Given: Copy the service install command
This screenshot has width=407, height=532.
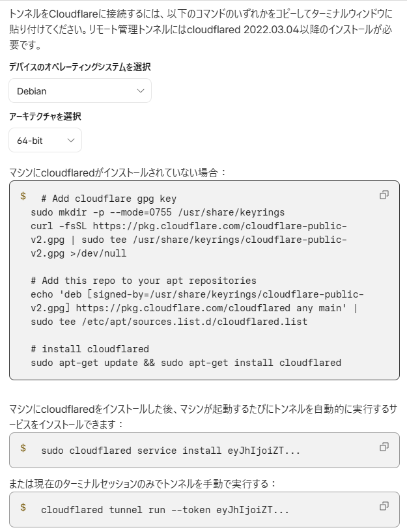Looking at the screenshot, I should tap(384, 447).
